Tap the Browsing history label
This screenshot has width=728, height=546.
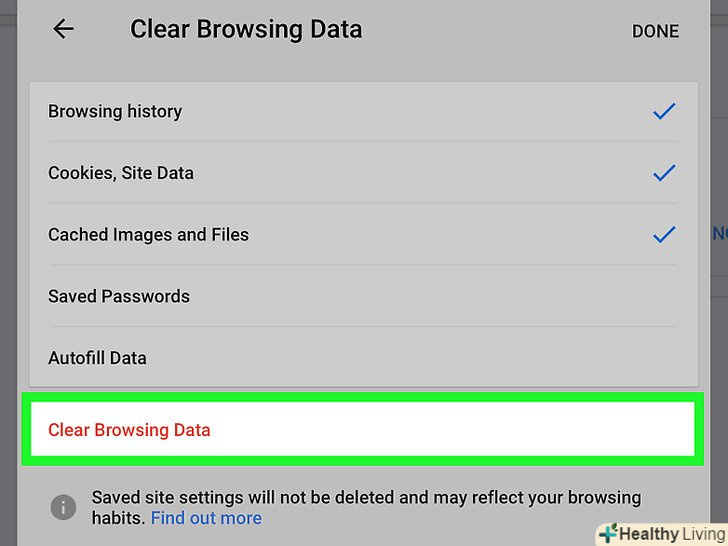115,111
